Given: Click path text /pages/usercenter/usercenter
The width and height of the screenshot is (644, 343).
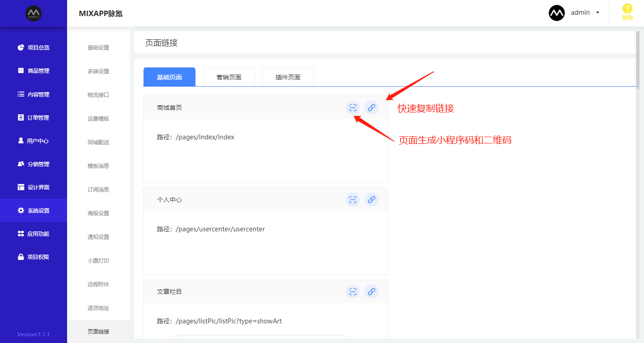Looking at the screenshot, I should (220, 229).
